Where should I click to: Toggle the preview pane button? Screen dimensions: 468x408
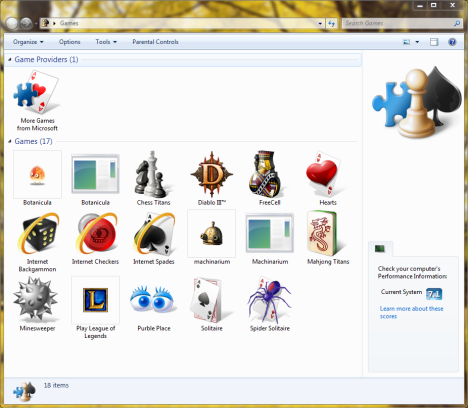(434, 42)
